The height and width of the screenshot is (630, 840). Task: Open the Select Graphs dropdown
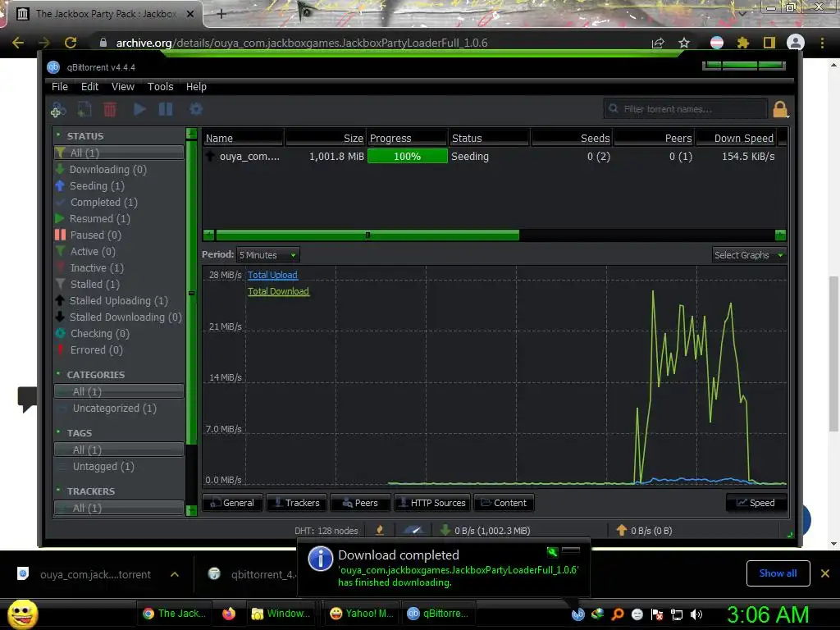click(x=749, y=255)
